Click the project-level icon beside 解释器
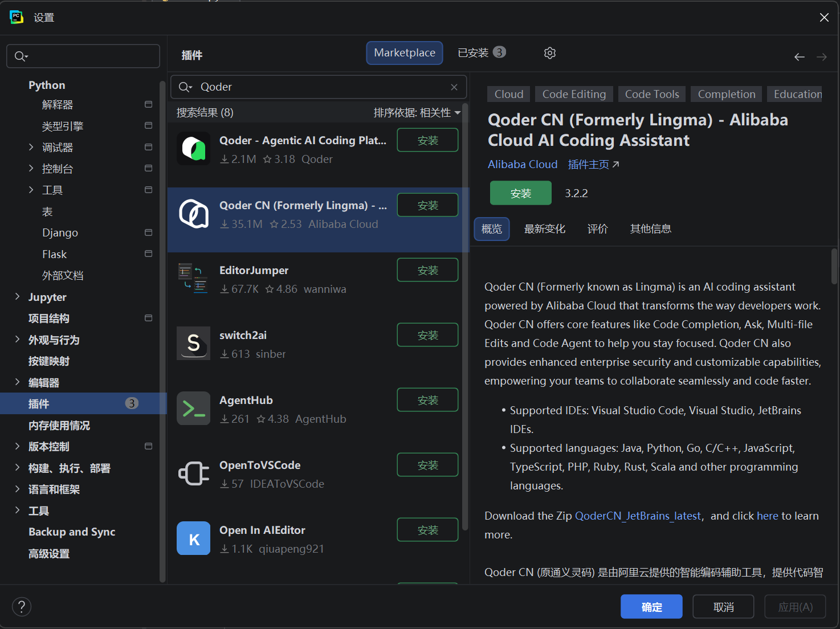Image resolution: width=840 pixels, height=629 pixels. 149,104
